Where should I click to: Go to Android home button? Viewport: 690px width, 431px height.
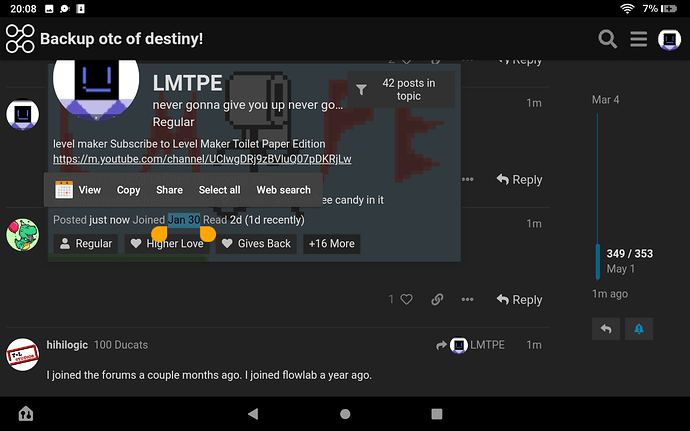point(345,414)
